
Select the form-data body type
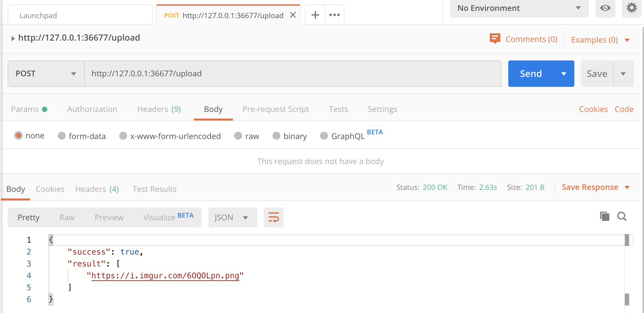tap(62, 136)
